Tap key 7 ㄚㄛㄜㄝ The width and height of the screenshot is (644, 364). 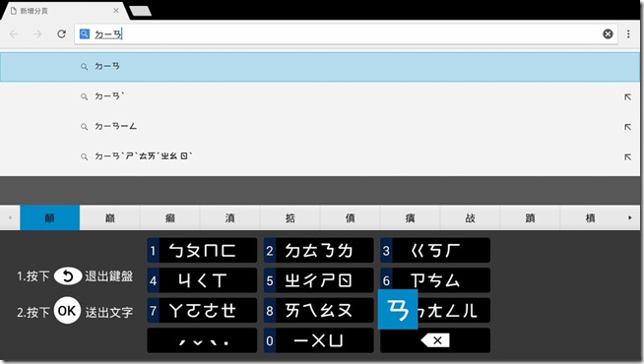click(202, 310)
